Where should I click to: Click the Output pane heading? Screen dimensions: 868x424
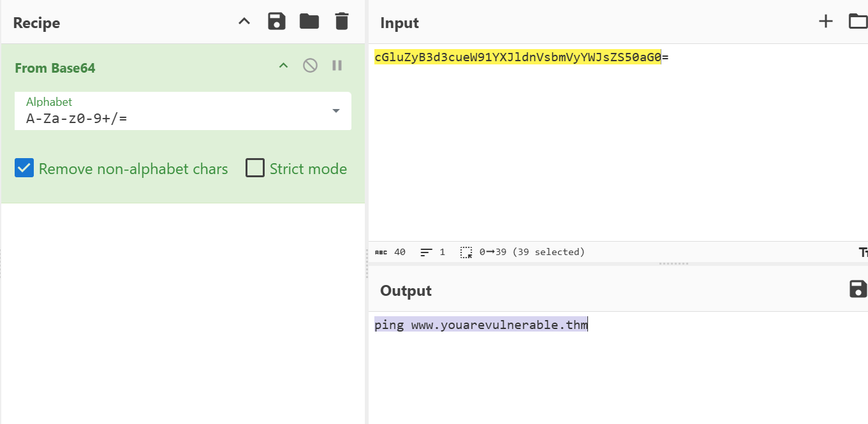406,291
